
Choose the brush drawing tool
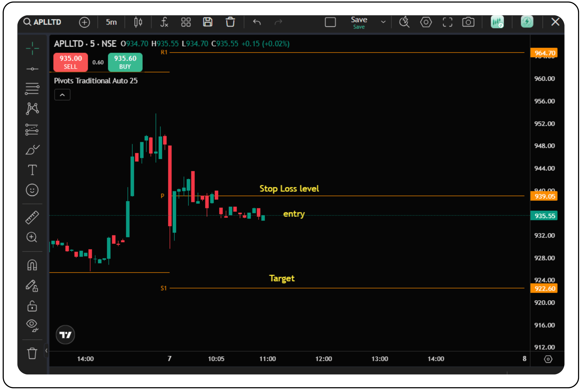(x=32, y=150)
